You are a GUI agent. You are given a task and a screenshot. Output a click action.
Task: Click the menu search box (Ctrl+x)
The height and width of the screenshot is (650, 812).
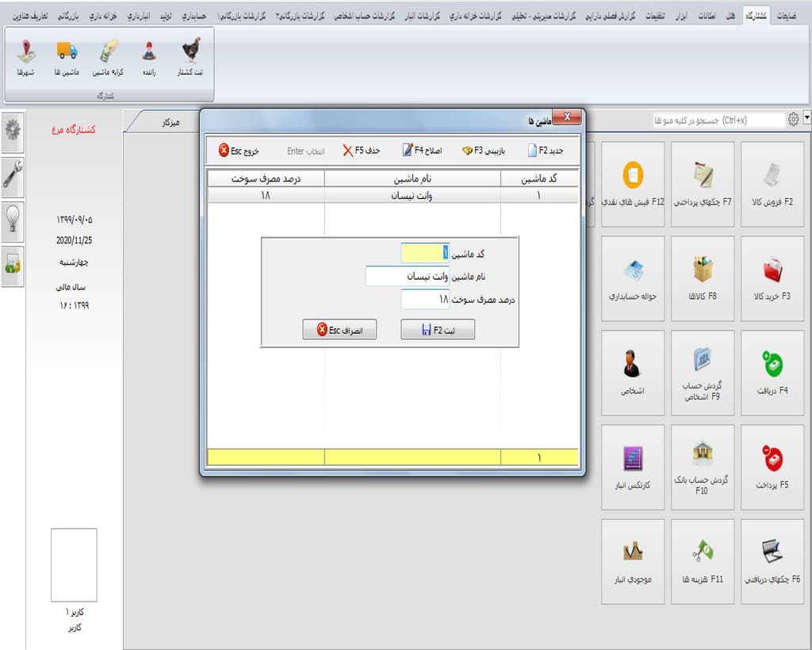point(719,120)
